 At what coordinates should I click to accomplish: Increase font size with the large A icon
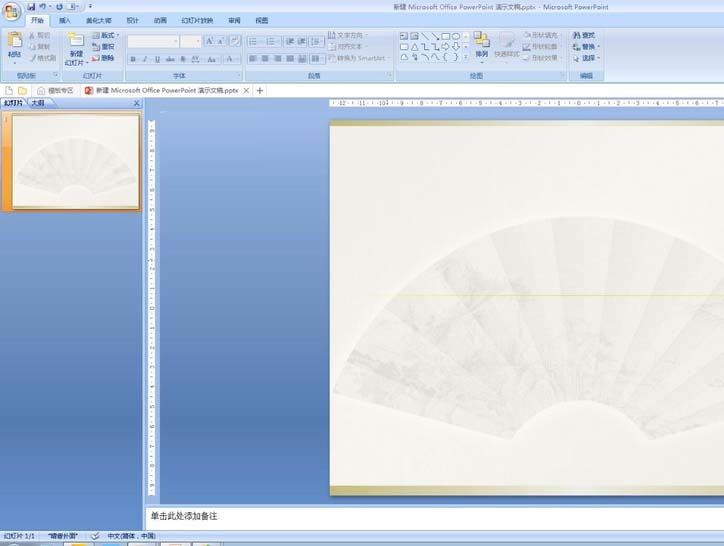209,41
